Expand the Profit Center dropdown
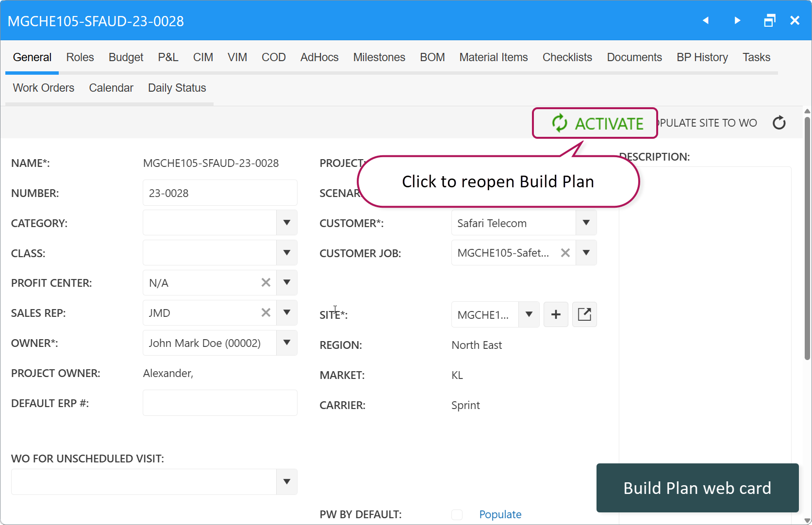Screen dimensions: 812x525 click(287, 283)
